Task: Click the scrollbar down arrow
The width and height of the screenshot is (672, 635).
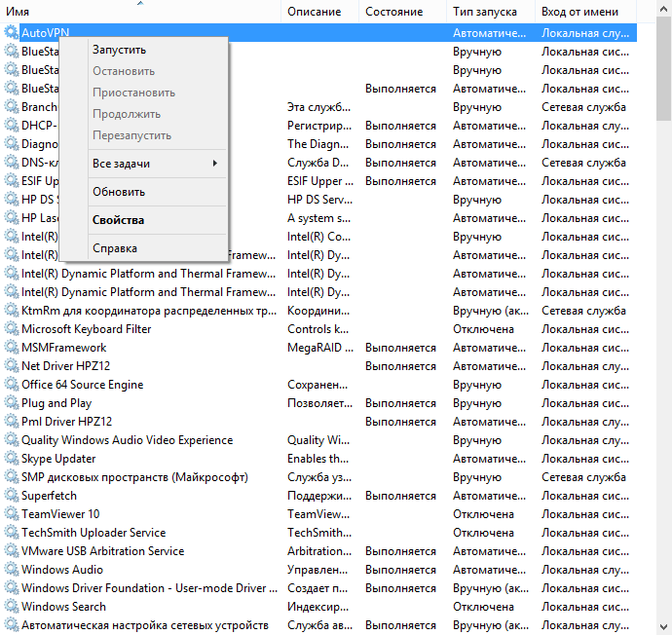Action: 664,627
